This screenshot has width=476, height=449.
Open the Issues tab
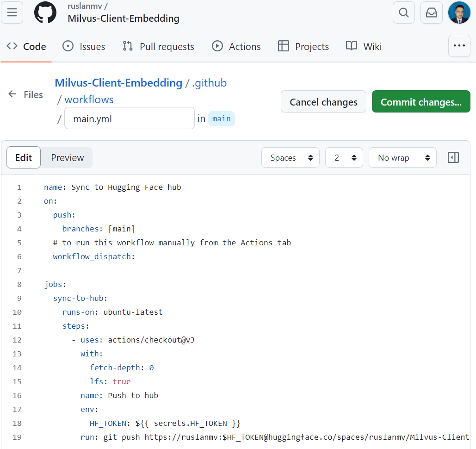(x=84, y=46)
